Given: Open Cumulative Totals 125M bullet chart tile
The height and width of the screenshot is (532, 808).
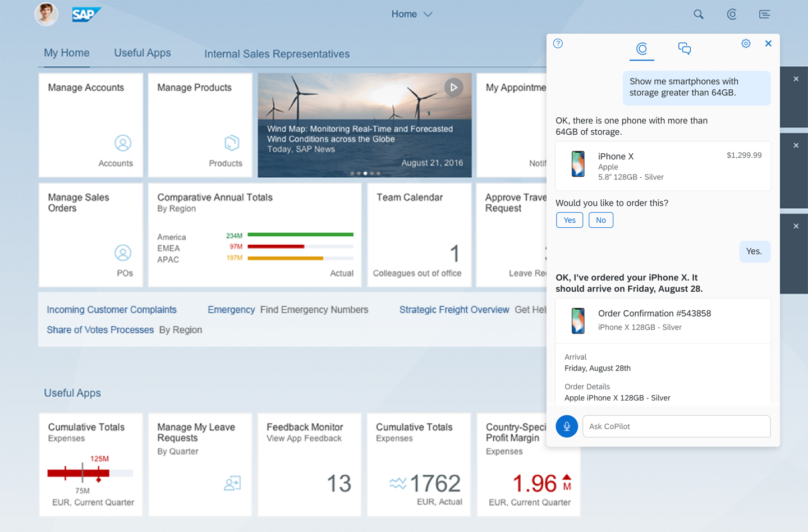Looking at the screenshot, I should point(91,465).
